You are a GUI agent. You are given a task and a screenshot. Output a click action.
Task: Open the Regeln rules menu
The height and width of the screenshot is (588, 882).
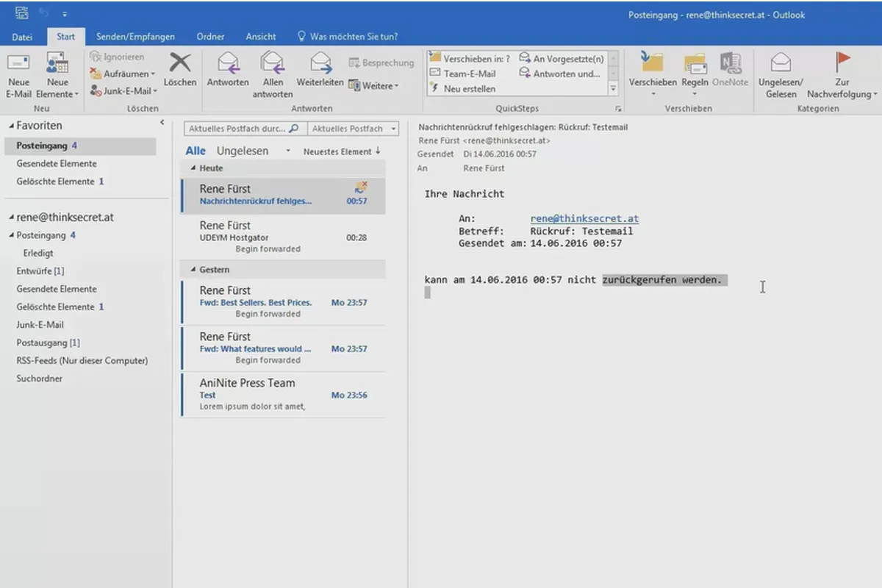coord(695,74)
